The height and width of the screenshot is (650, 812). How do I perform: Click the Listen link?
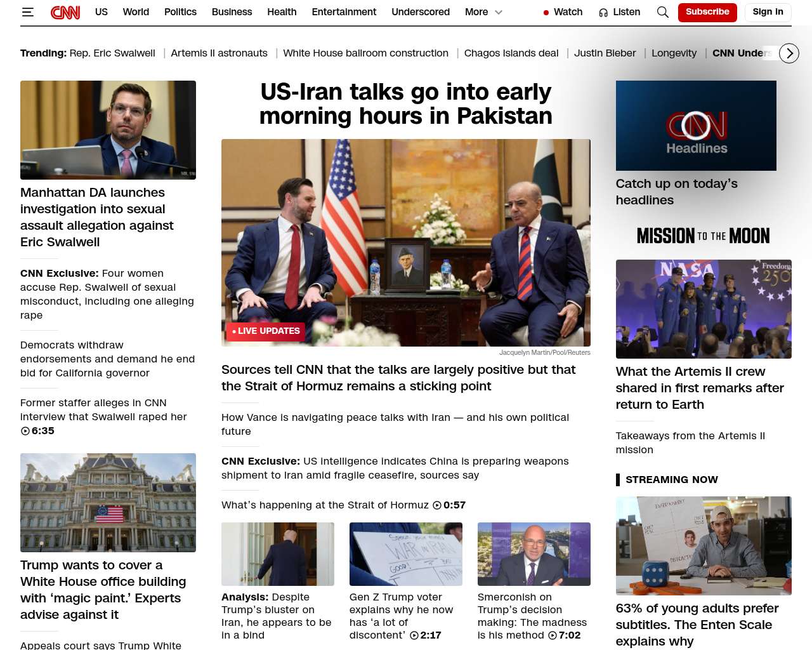[626, 12]
